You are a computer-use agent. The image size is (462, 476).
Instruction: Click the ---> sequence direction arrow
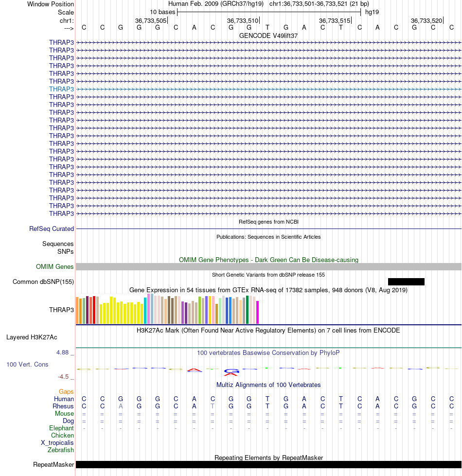[x=69, y=28]
